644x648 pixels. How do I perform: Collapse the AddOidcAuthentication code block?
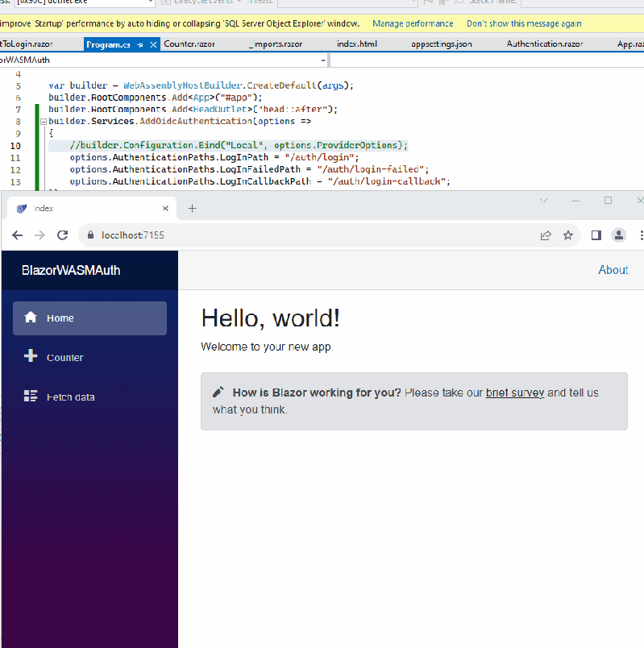tap(43, 122)
